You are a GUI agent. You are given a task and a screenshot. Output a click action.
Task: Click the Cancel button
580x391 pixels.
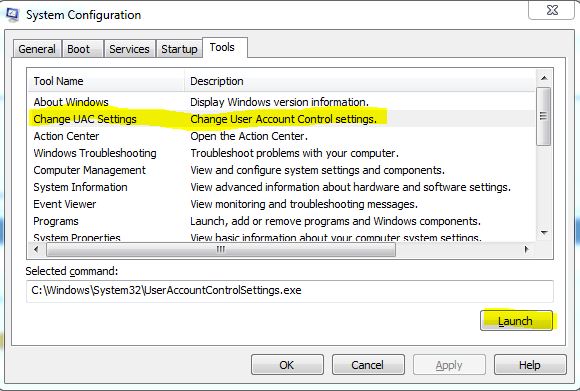(x=368, y=365)
